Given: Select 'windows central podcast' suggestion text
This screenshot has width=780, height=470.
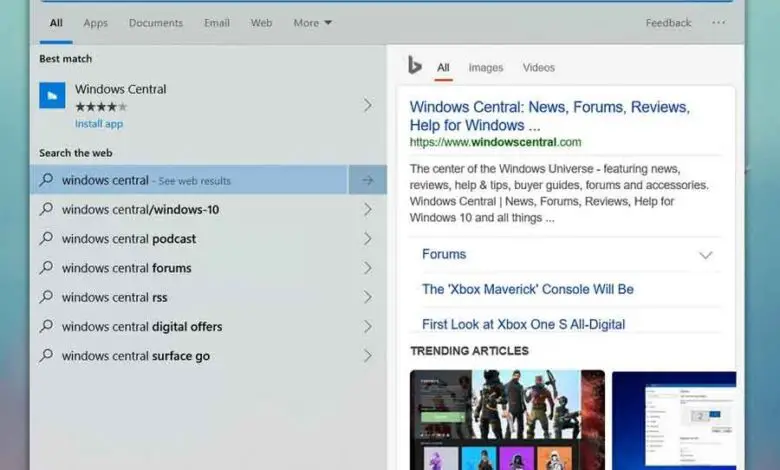Looking at the screenshot, I should click(x=129, y=239).
